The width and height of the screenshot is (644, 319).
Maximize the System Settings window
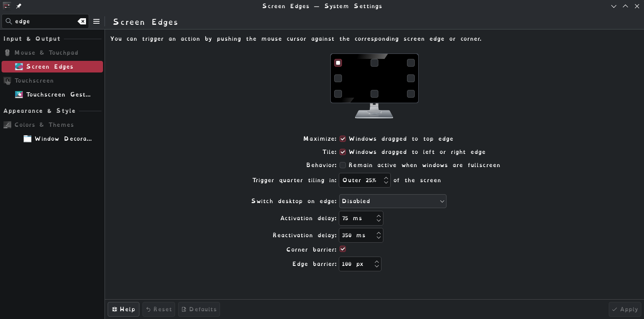pos(625,6)
